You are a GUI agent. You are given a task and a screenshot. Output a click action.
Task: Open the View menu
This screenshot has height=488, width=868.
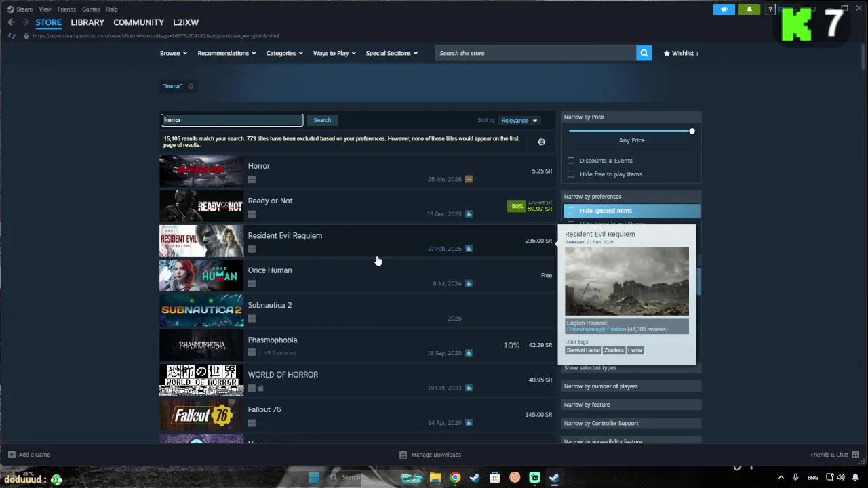(45, 9)
